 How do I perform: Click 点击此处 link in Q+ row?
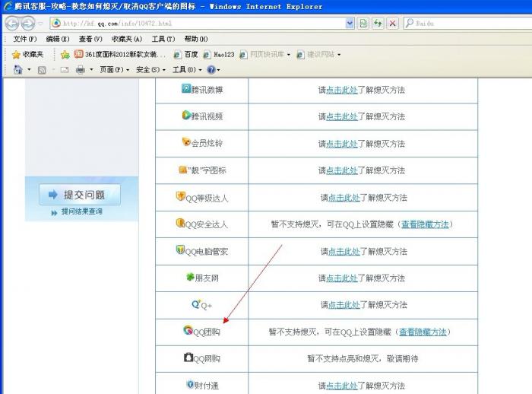point(344,305)
